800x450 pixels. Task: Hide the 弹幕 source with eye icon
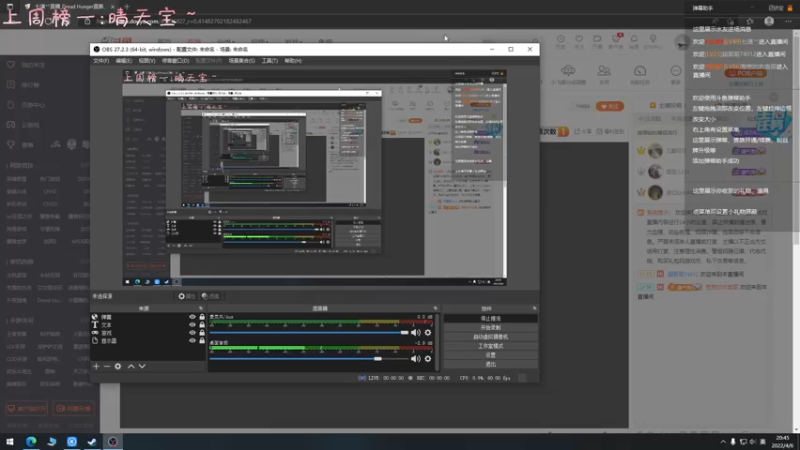coord(192,317)
